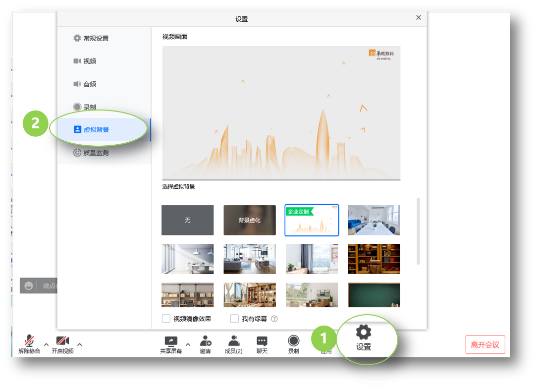The height and width of the screenshot is (392, 537).
Task: Open the Chat panel
Action: (262, 341)
